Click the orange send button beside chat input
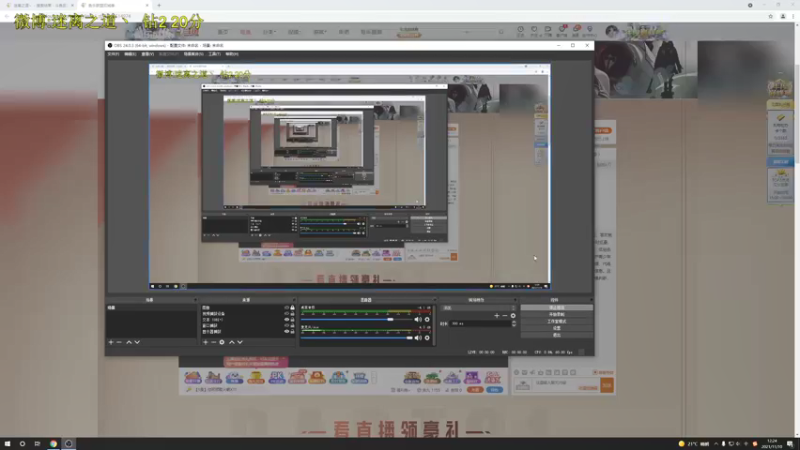 [607, 385]
